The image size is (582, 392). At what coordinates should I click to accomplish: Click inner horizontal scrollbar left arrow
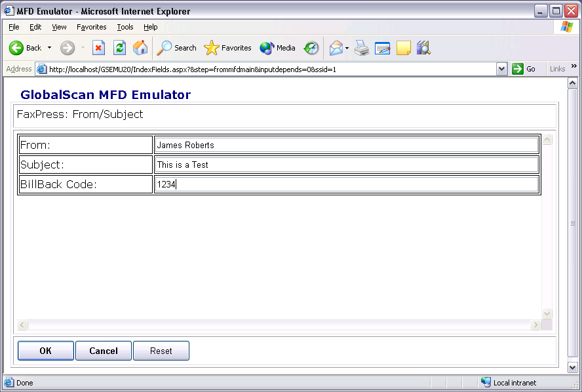(22, 325)
